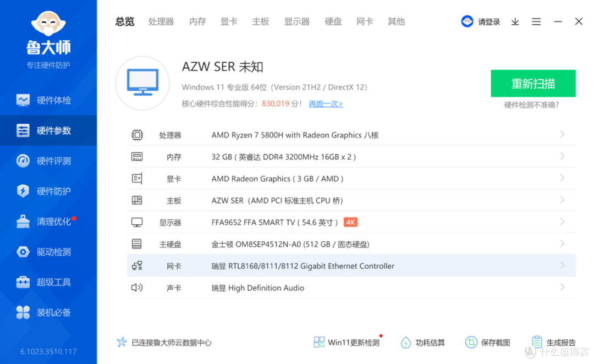Image resolution: width=594 pixels, height=364 pixels.
Task: Open 清理优化 in the sidebar
Action: [x=48, y=222]
